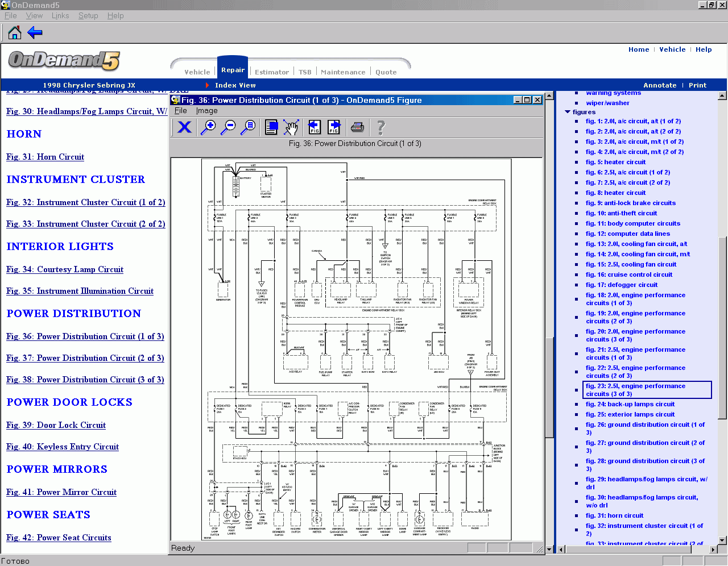Open Fig. 40: Keyless Entry Circuit link
Image resolution: width=728 pixels, height=566 pixels.
coord(63,447)
